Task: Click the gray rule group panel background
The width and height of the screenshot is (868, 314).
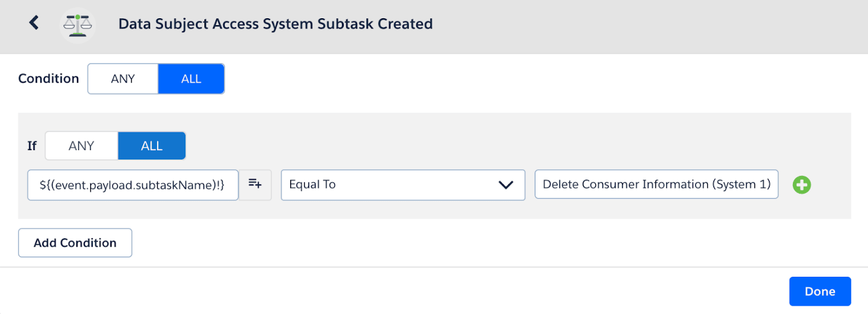Action: (505, 139)
